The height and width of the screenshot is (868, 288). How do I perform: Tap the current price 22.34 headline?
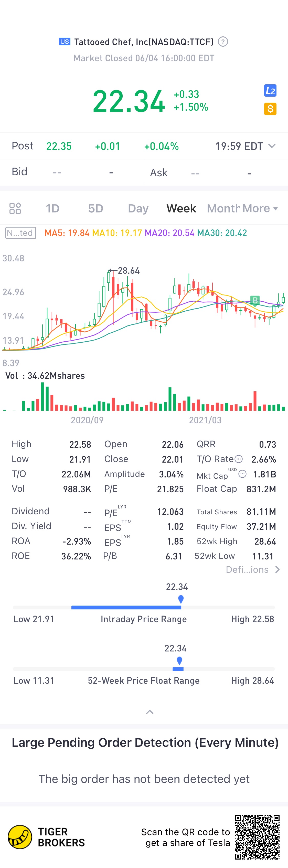(129, 101)
